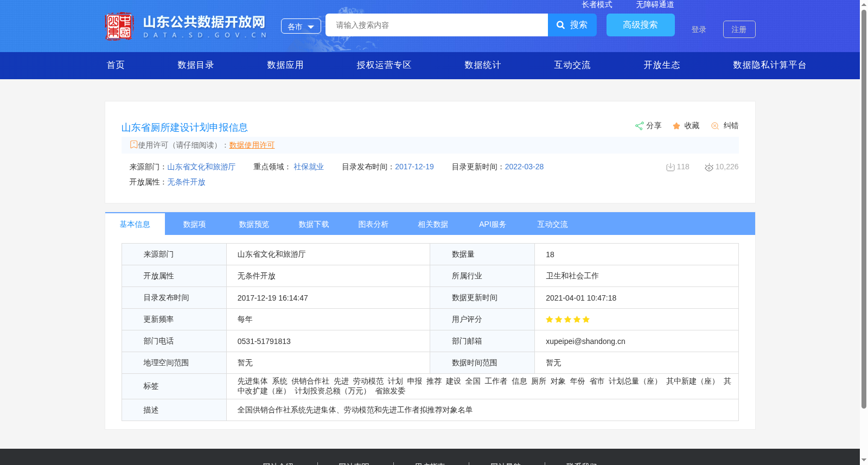Open 数据隐私计算平台 navigation item

pyautogui.click(x=770, y=65)
